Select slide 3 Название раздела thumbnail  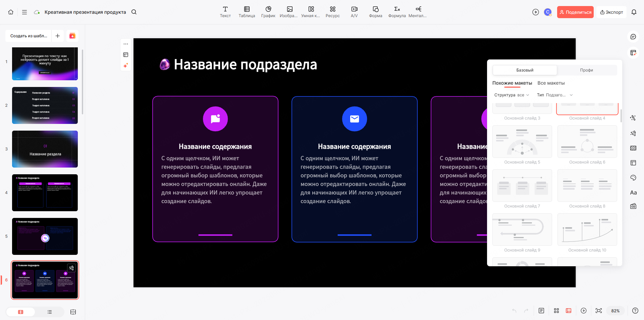[x=45, y=149]
